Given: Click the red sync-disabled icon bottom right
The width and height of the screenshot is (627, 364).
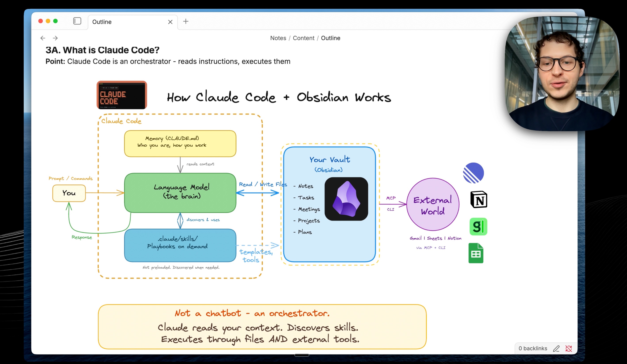Looking at the screenshot, I should 569,348.
